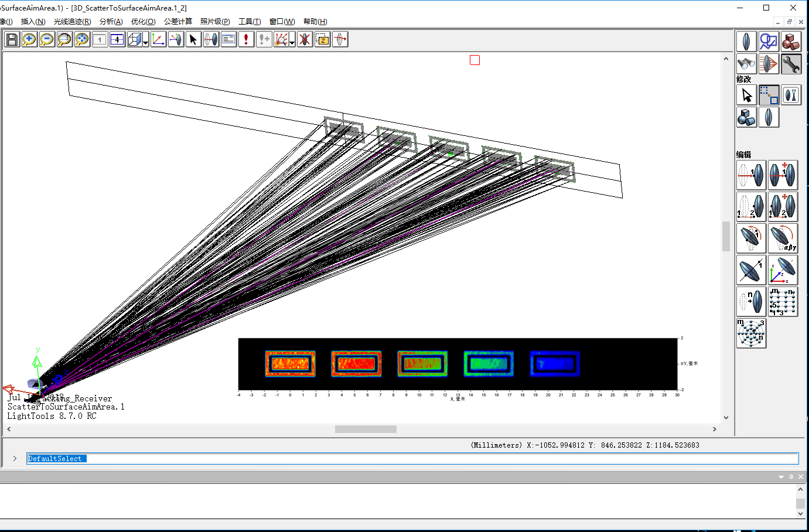Click the Save icon on the toolbar

point(12,39)
